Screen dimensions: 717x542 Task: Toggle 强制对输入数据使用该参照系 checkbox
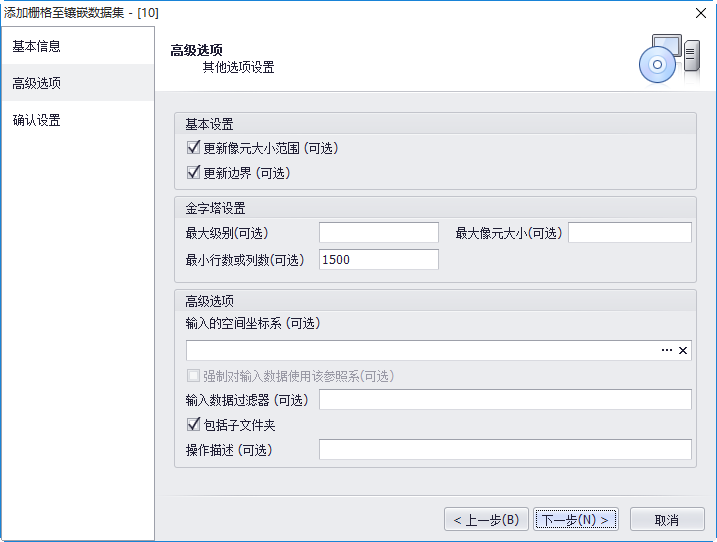[194, 376]
